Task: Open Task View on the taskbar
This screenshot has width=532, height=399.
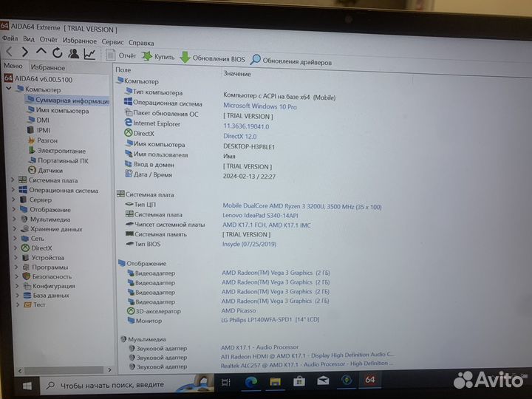Action: (x=225, y=383)
